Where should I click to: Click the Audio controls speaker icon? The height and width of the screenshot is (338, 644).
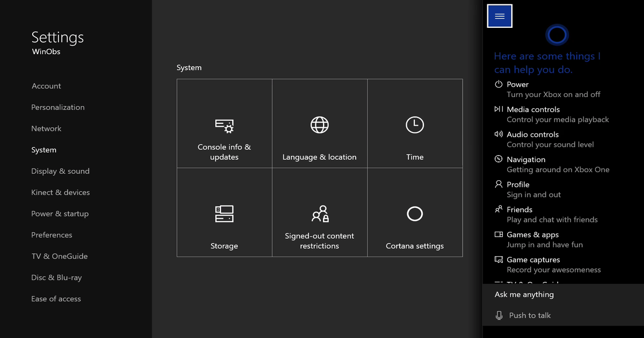point(498,135)
